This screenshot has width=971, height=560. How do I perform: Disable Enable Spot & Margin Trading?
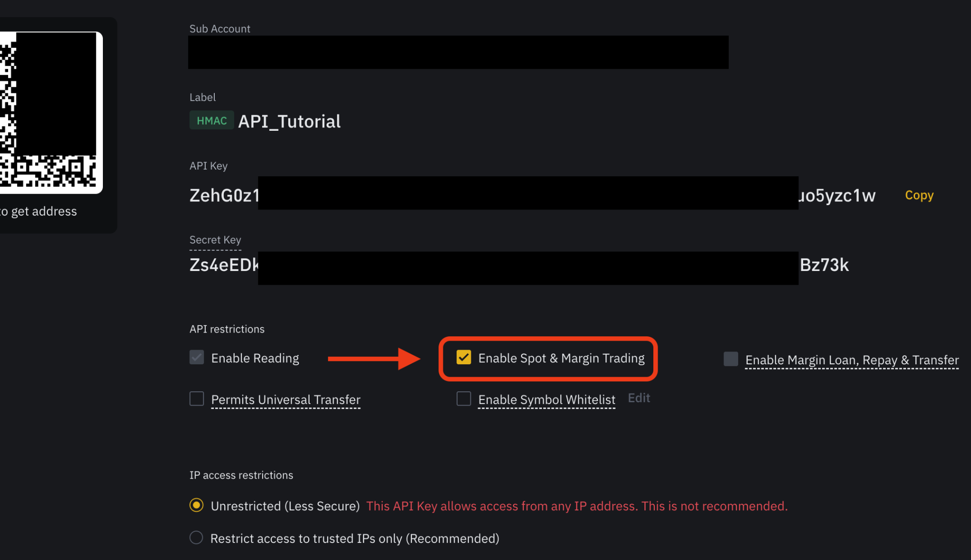(x=463, y=358)
